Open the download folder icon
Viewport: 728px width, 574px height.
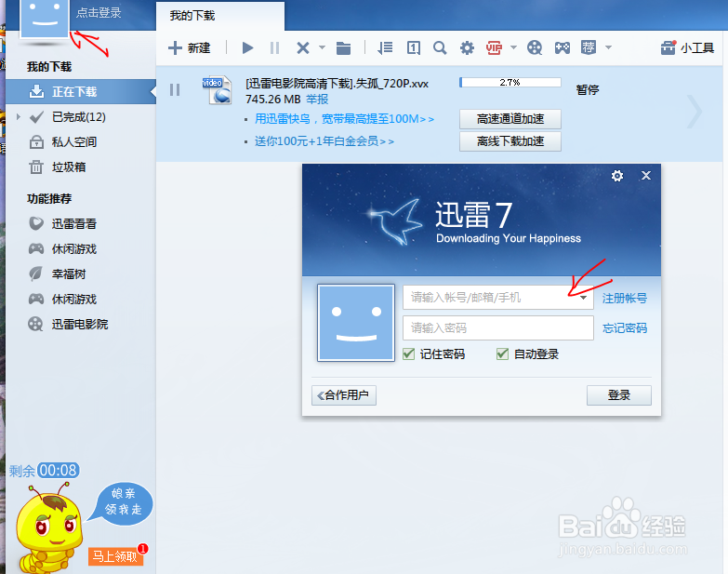pyautogui.click(x=343, y=47)
